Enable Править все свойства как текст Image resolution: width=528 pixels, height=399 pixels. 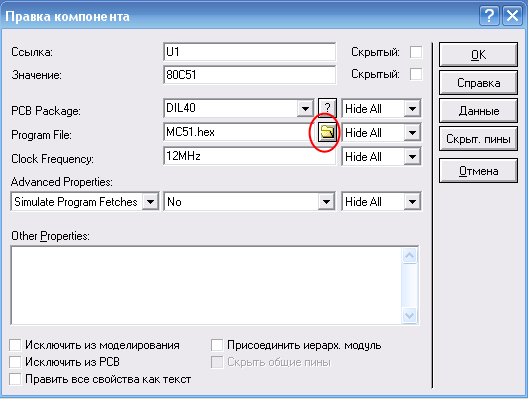[15, 379]
